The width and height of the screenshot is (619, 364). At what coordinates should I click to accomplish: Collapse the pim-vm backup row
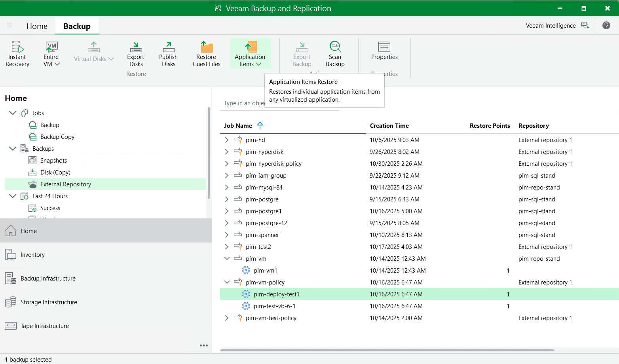tap(227, 259)
